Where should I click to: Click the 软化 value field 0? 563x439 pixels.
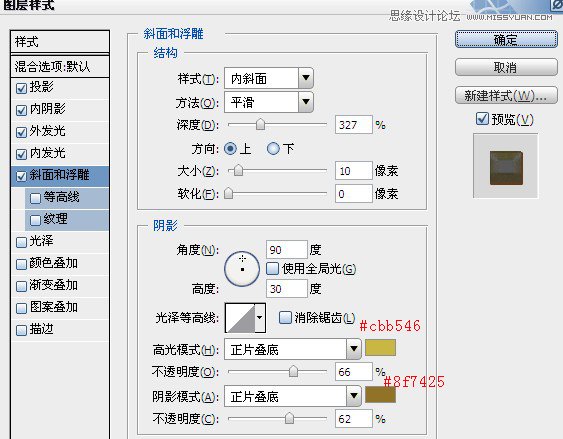(354, 194)
